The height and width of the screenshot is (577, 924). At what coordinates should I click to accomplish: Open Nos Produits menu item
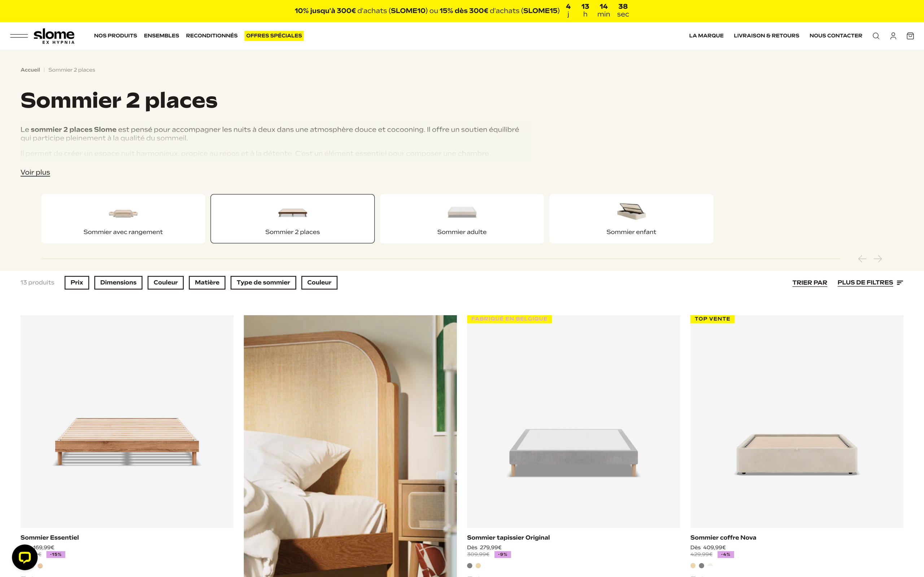pos(115,35)
